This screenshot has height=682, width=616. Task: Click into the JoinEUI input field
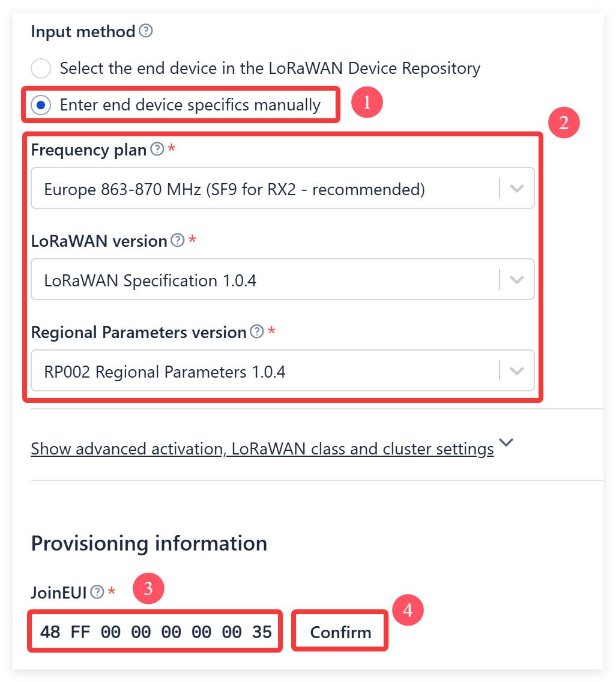[x=156, y=632]
